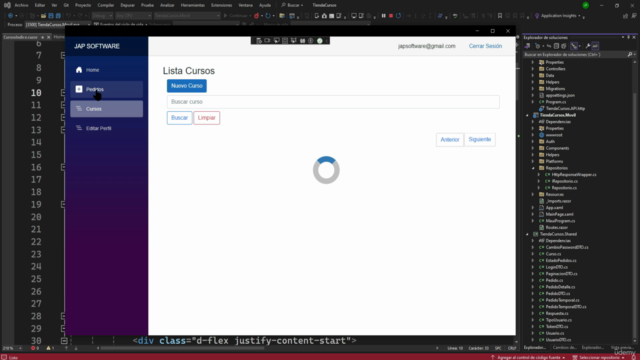Image resolution: width=640 pixels, height=360 pixels.
Task: Select MauiProgram.cs file
Action: coord(560,221)
